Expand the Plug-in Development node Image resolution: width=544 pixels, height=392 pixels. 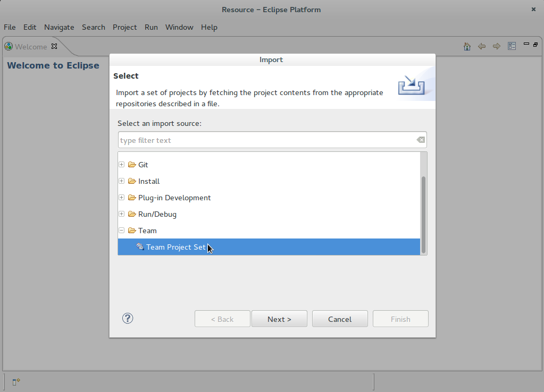[x=121, y=198]
